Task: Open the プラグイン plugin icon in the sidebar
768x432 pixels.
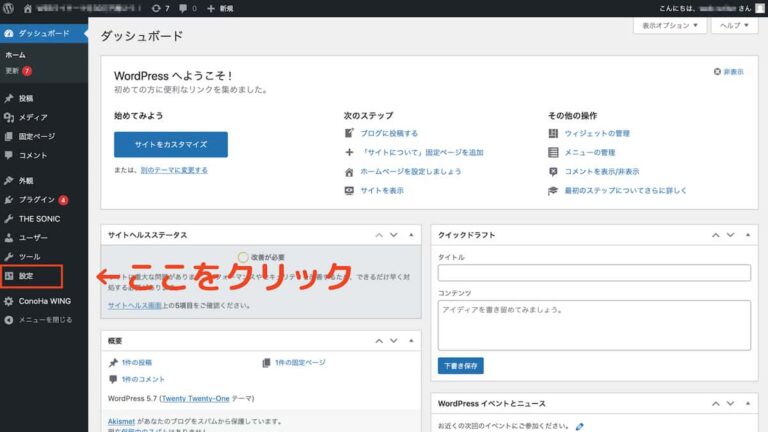Action: [x=9, y=200]
